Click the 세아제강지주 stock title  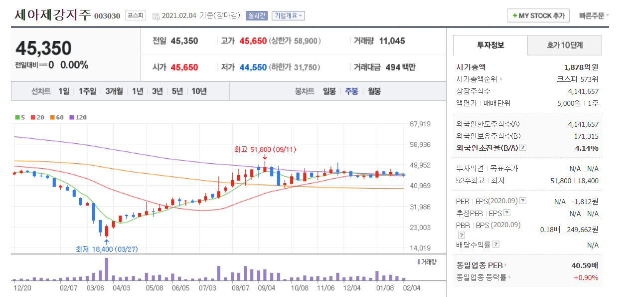coord(52,15)
